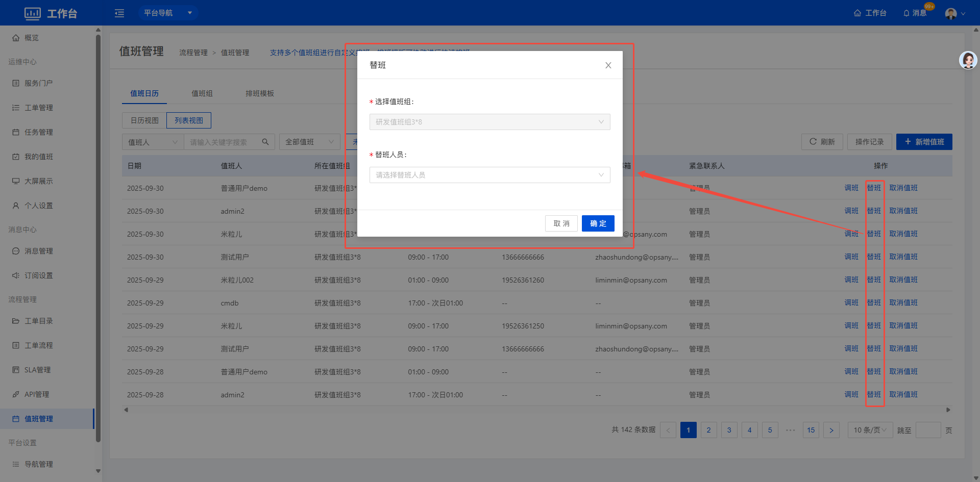
Task: Switch to the 值班组 tab
Action: tap(202, 93)
